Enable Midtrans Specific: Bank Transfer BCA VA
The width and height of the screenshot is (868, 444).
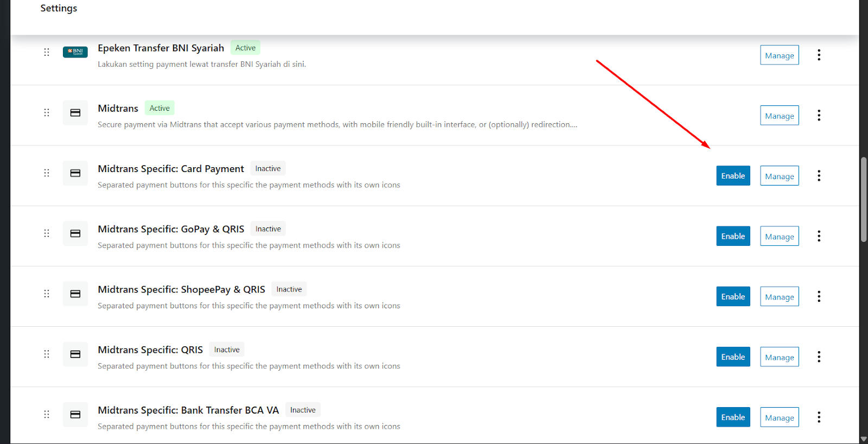click(733, 417)
